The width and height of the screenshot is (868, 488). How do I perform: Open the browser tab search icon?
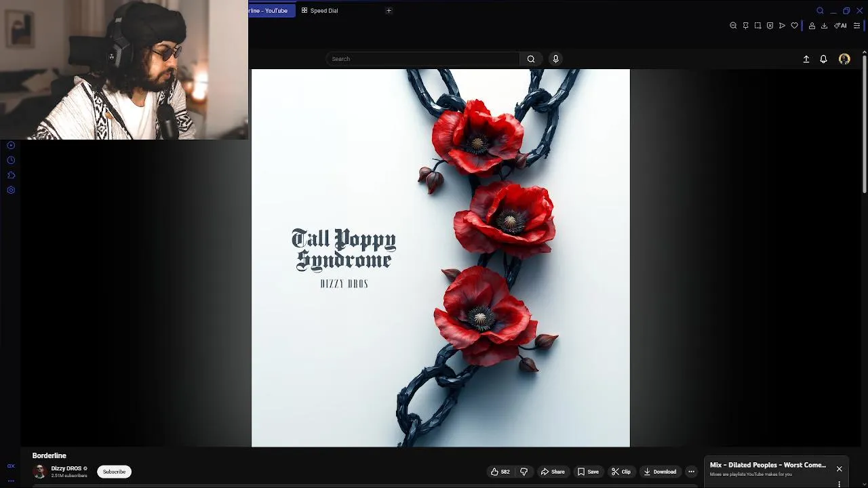pyautogui.click(x=820, y=11)
